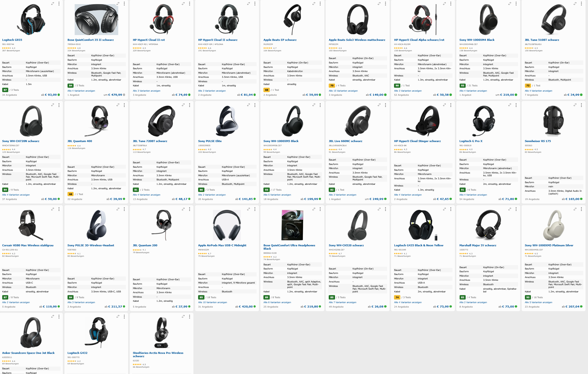Click compare arrows icon on JBL Tune 510BT card
Viewport: 588px width, 374px height.
tap(575, 4)
